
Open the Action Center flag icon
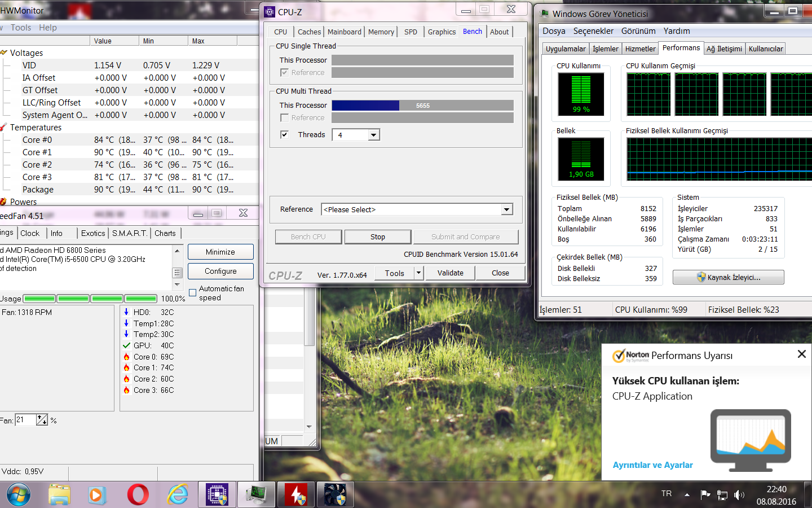click(705, 495)
